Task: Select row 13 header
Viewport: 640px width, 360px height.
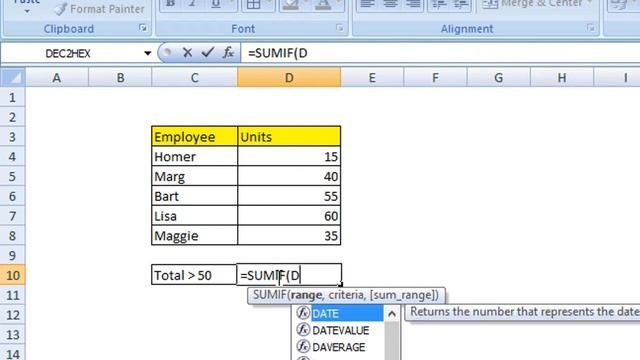Action: pyautogui.click(x=12, y=335)
